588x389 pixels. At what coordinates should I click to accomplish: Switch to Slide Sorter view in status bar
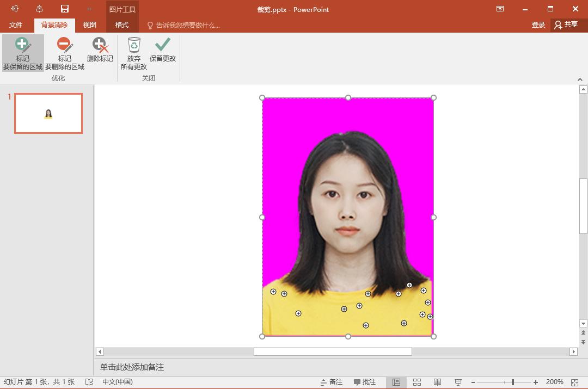point(417,382)
